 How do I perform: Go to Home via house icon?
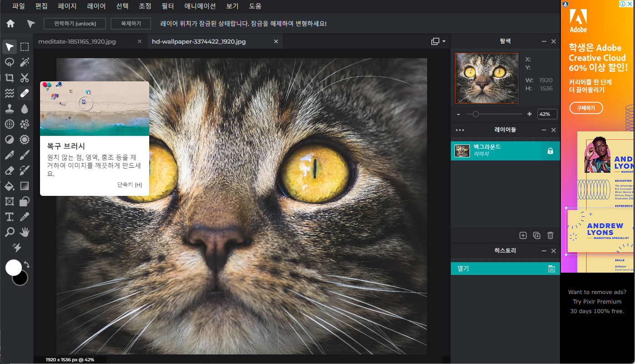point(10,24)
